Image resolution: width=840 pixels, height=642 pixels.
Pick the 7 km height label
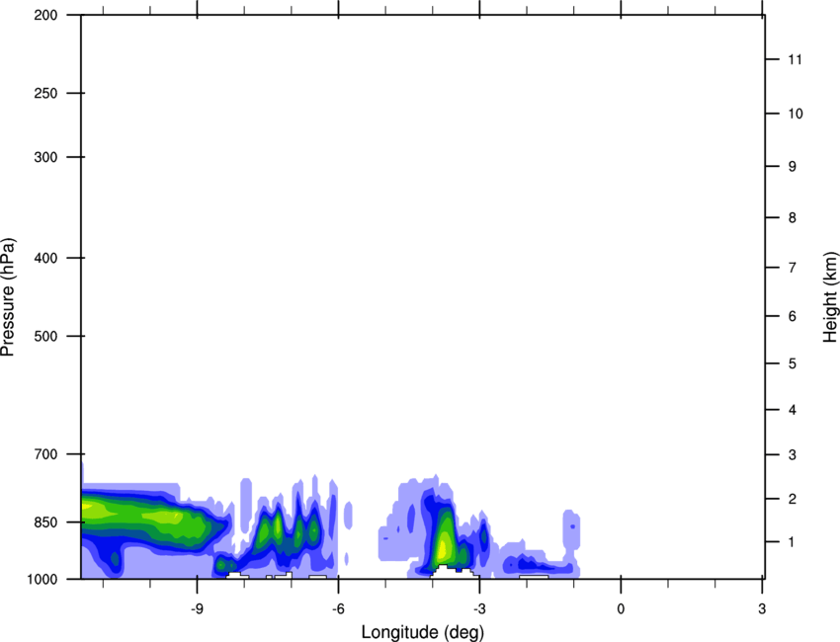click(x=793, y=268)
